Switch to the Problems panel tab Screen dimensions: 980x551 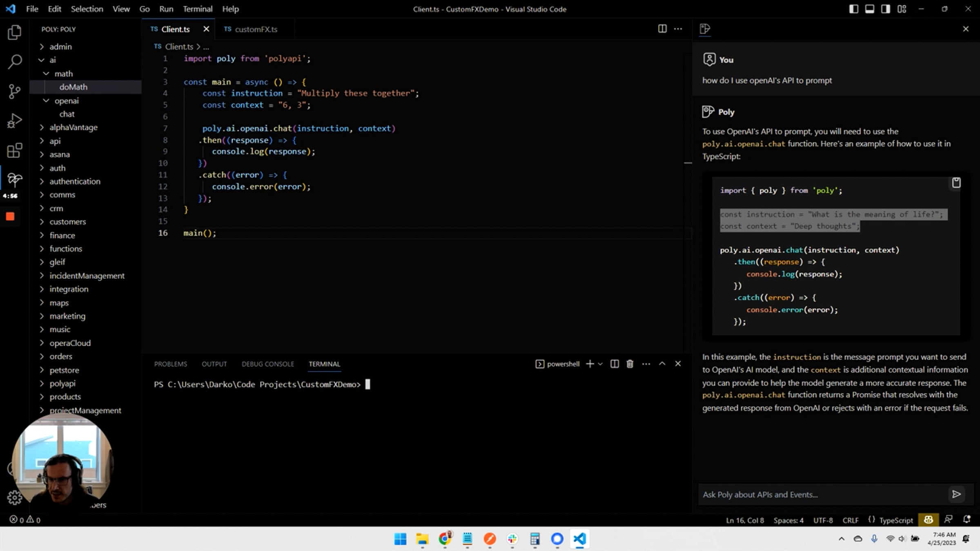click(x=170, y=364)
